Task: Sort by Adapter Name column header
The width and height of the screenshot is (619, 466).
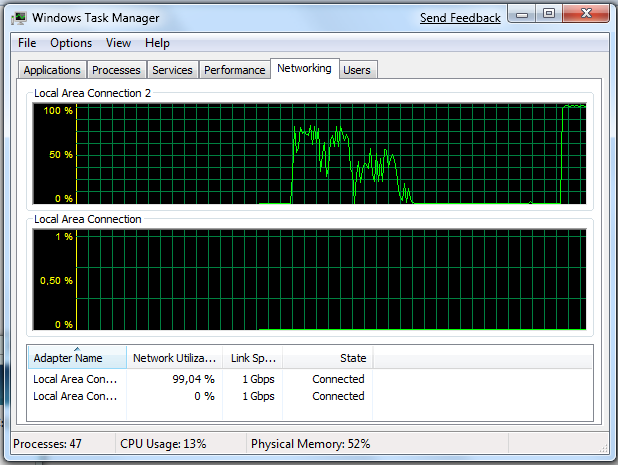Action: click(77, 358)
